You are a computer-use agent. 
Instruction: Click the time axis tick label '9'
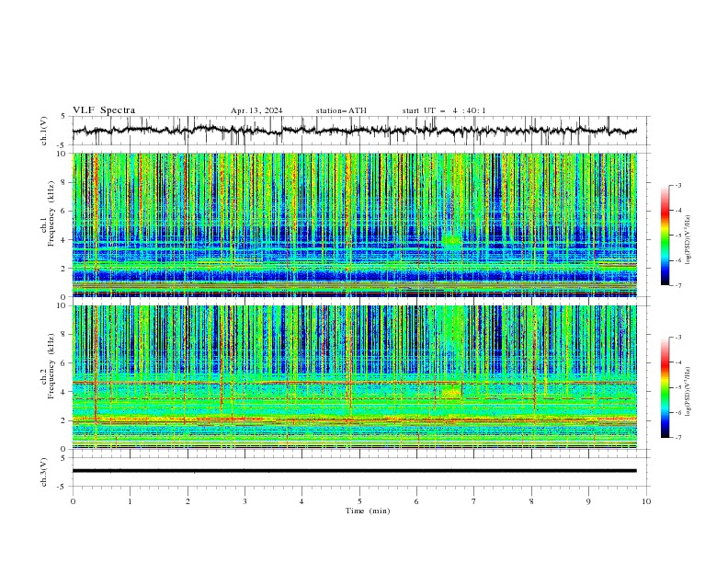588,501
